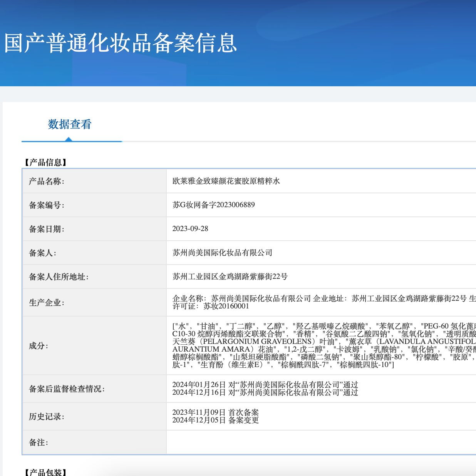
Task: Select the 首次备案 history entry
Action: click(216, 412)
